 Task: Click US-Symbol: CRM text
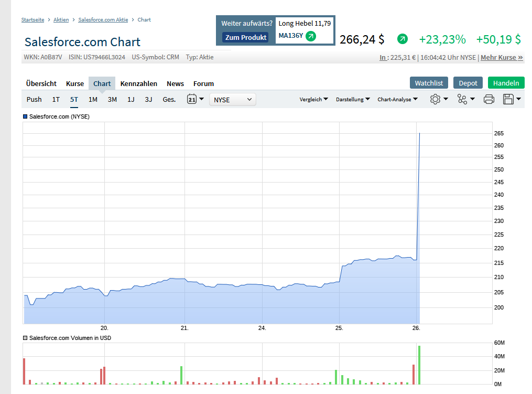click(155, 57)
